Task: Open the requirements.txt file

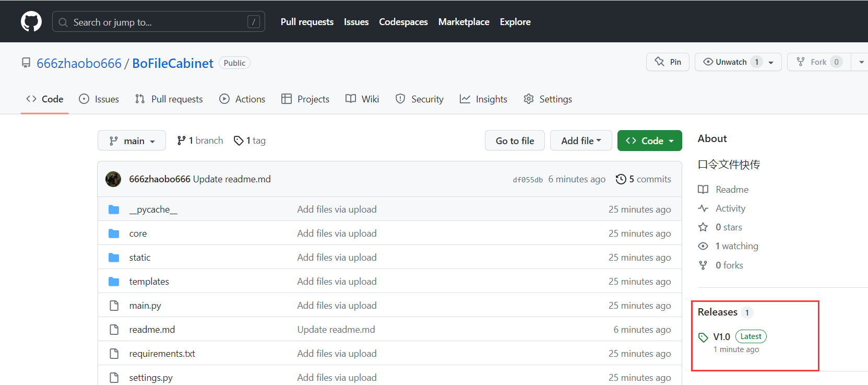Action: (162, 354)
